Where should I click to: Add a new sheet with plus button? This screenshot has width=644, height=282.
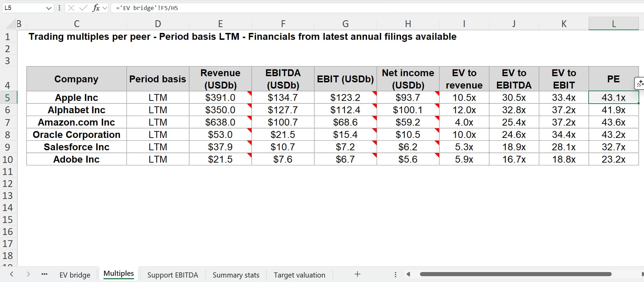coord(357,274)
